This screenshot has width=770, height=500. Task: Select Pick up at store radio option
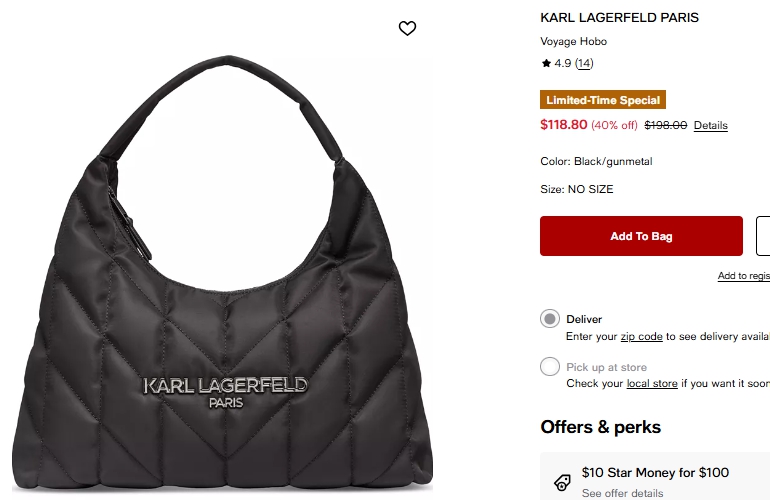click(x=550, y=366)
